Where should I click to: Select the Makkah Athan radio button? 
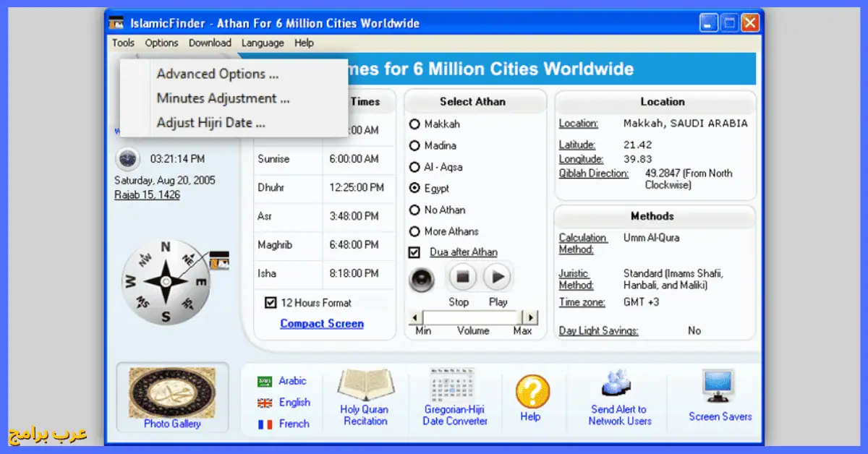414,124
